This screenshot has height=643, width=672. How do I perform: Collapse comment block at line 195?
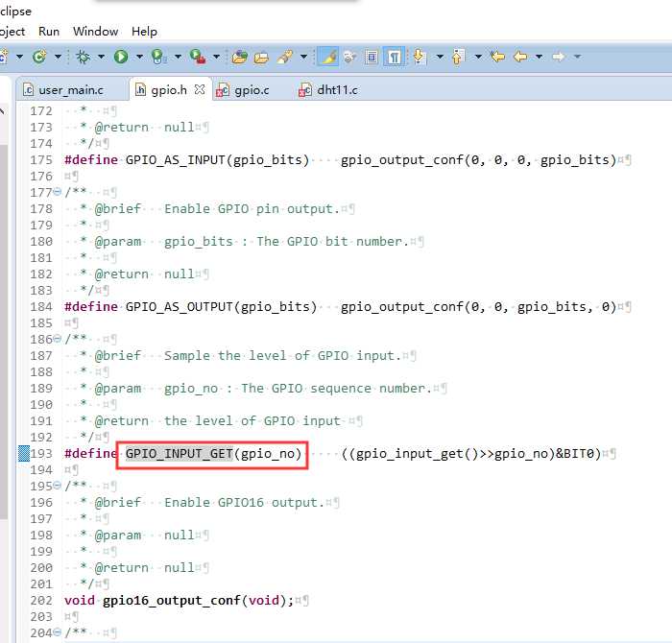tap(57, 486)
